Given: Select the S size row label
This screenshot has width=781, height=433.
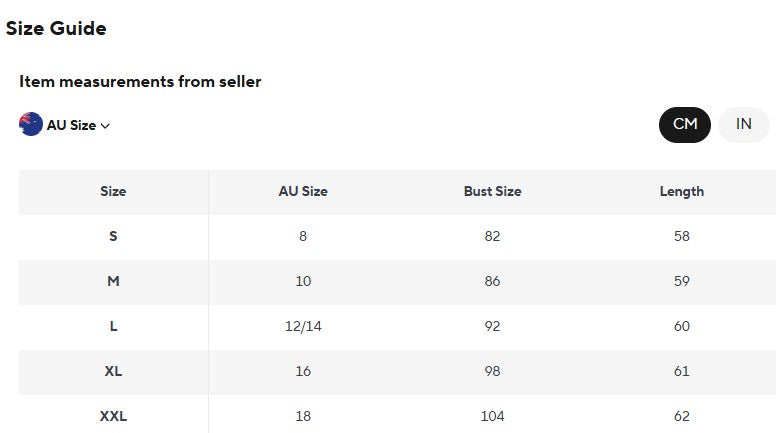Looking at the screenshot, I should point(113,236).
